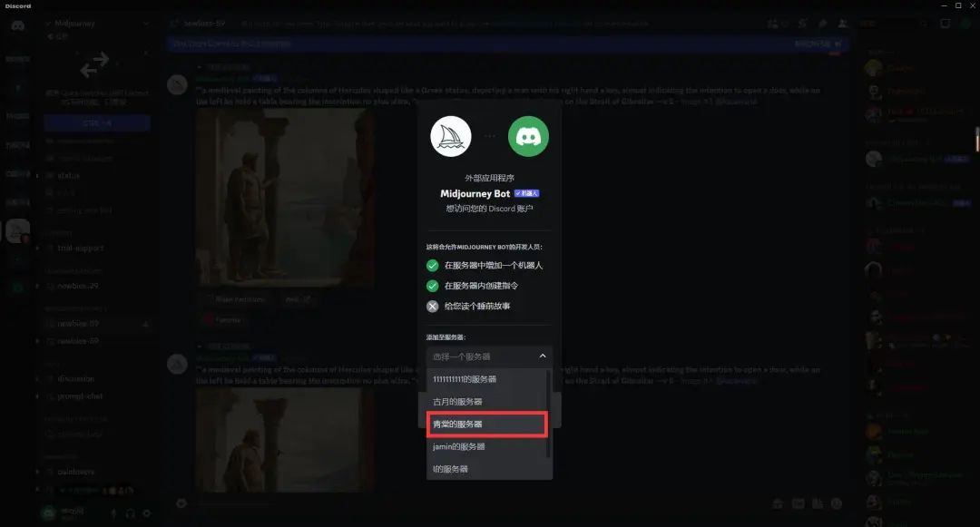Click the search box in the channel header
The width and height of the screenshot is (980, 527).
point(894,24)
